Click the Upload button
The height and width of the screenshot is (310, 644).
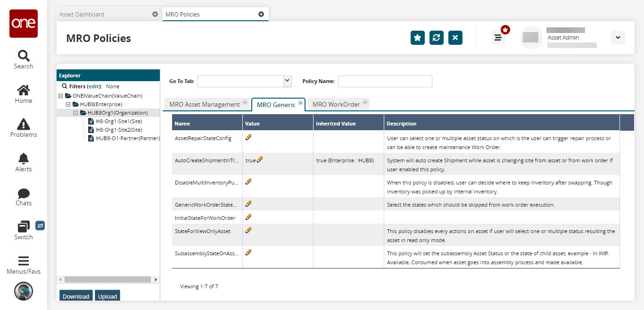click(x=107, y=296)
